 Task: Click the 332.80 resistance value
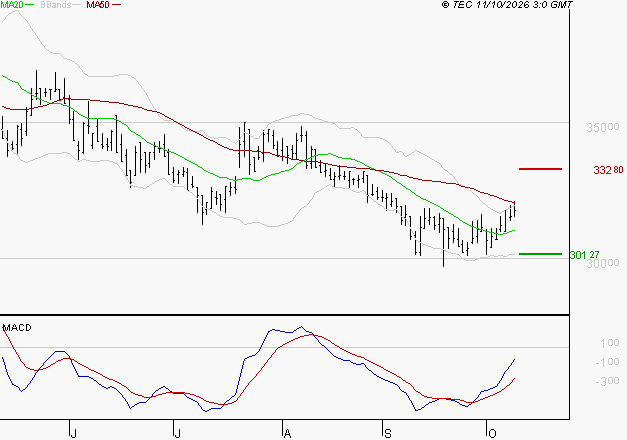[x=608, y=170]
